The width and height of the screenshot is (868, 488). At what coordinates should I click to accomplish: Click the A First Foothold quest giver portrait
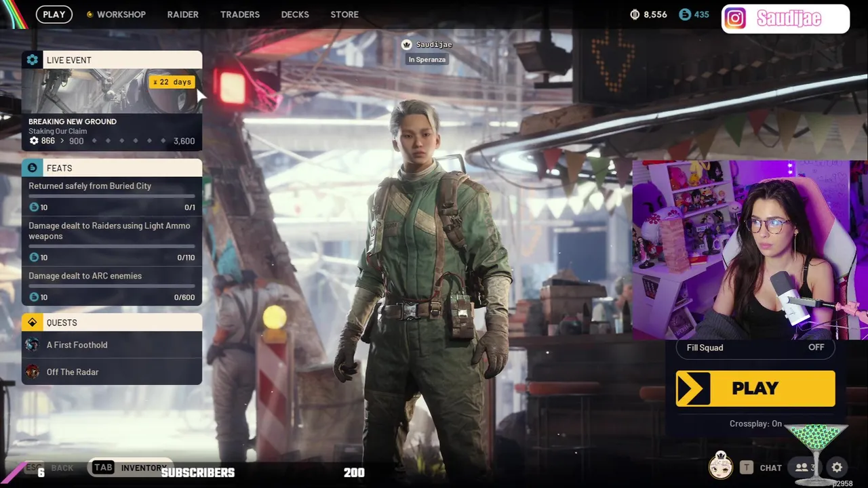pyautogui.click(x=32, y=345)
